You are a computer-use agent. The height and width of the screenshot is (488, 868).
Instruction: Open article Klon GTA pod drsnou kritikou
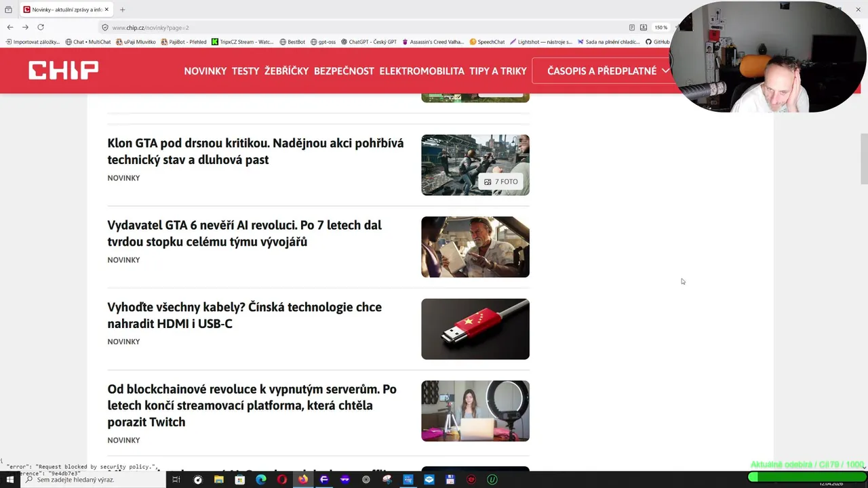point(256,151)
